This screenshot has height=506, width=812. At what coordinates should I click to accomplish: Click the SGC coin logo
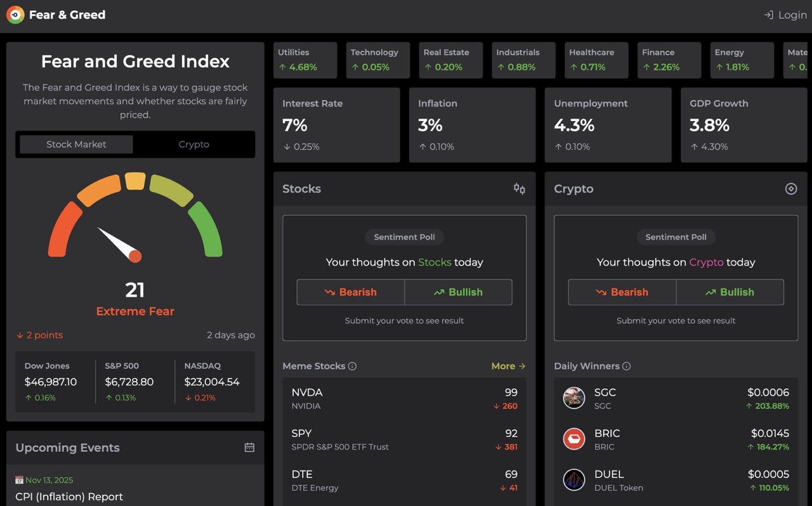[x=574, y=398]
